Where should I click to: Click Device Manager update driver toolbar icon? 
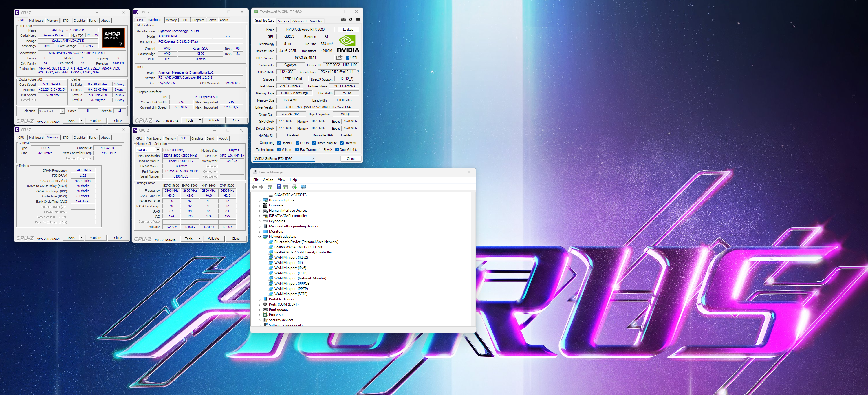[294, 187]
